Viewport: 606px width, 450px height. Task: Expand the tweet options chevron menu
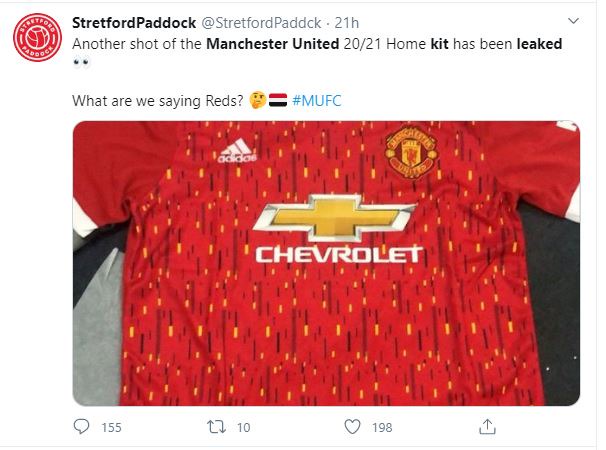pyautogui.click(x=574, y=21)
